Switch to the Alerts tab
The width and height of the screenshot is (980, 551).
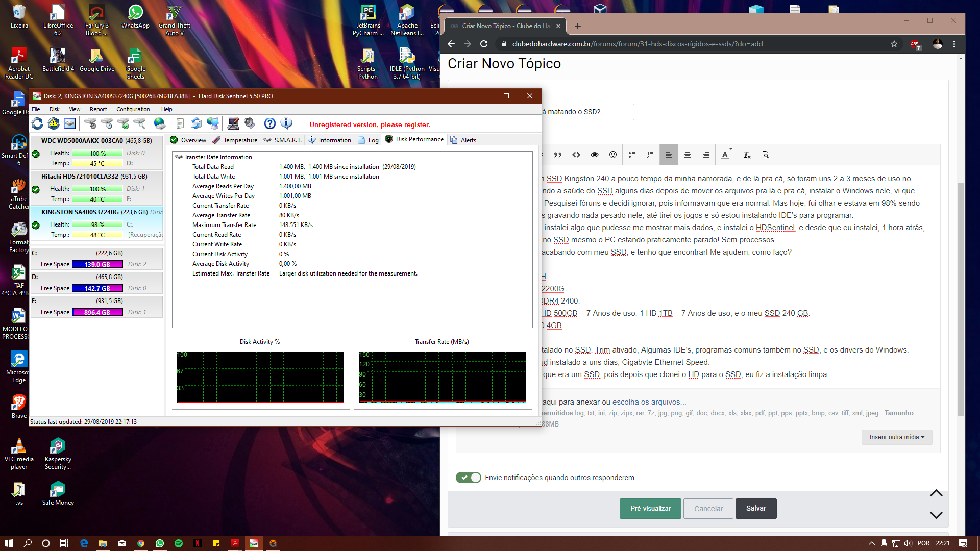(x=463, y=140)
